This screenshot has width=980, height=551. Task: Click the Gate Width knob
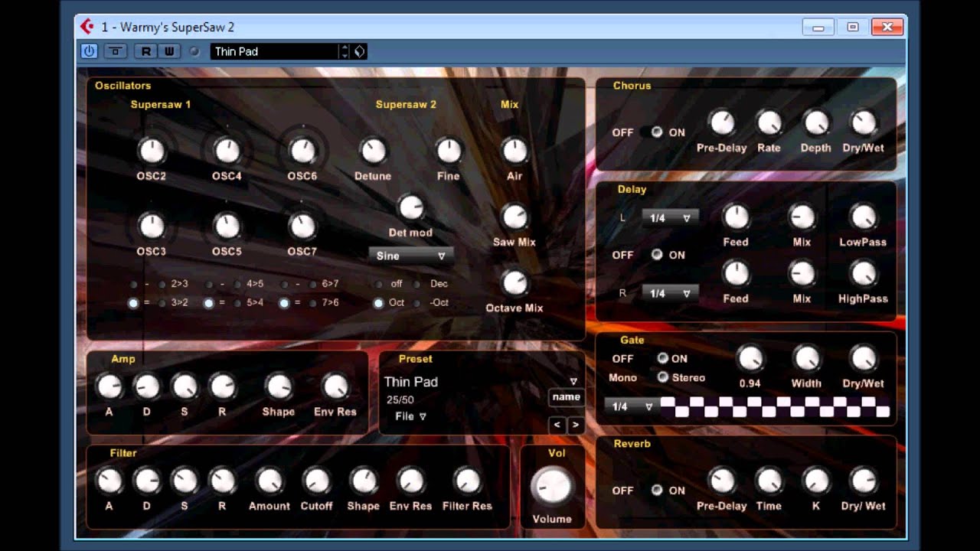[x=806, y=358]
